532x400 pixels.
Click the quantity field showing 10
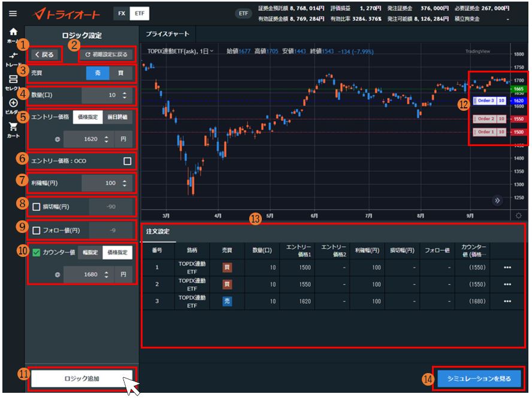click(x=107, y=95)
